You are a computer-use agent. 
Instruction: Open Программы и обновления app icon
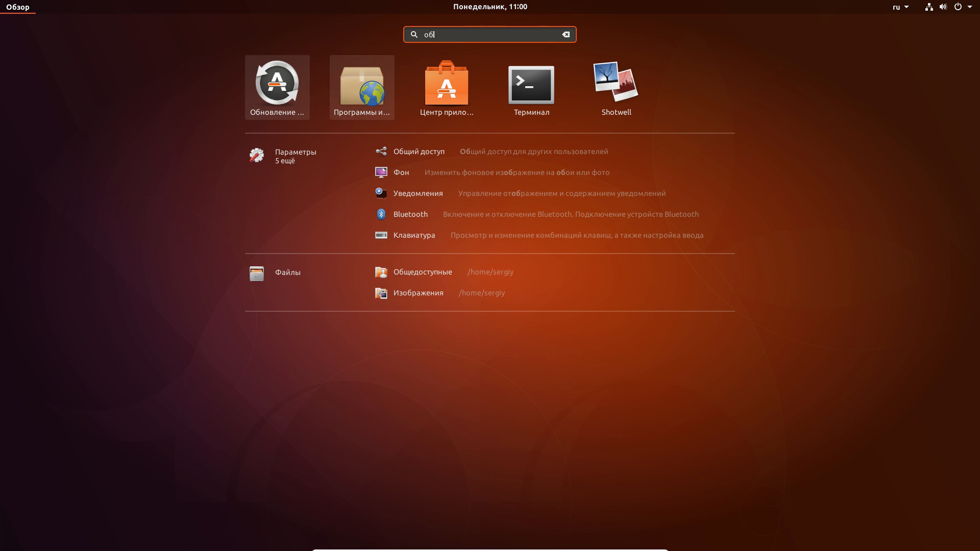[362, 87]
